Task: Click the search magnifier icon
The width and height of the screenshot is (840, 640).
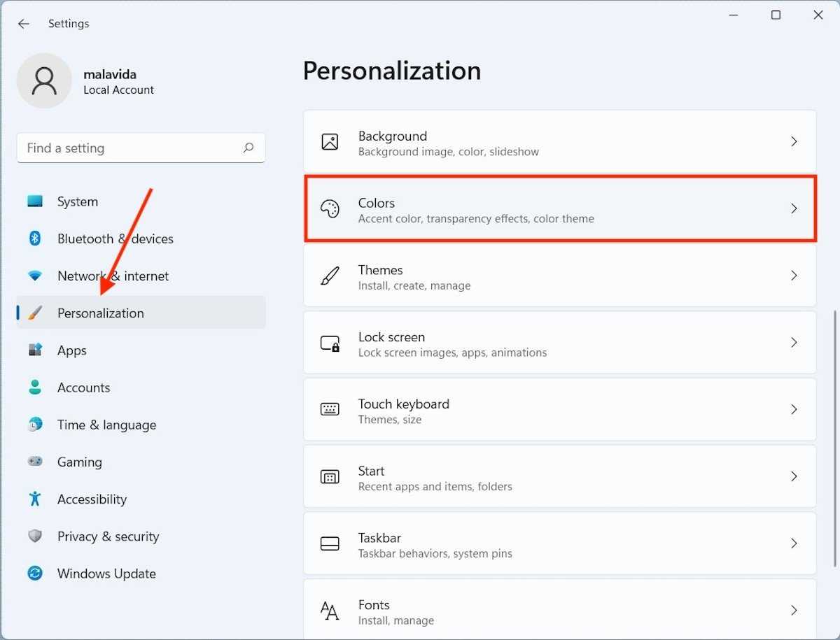Action: click(248, 148)
